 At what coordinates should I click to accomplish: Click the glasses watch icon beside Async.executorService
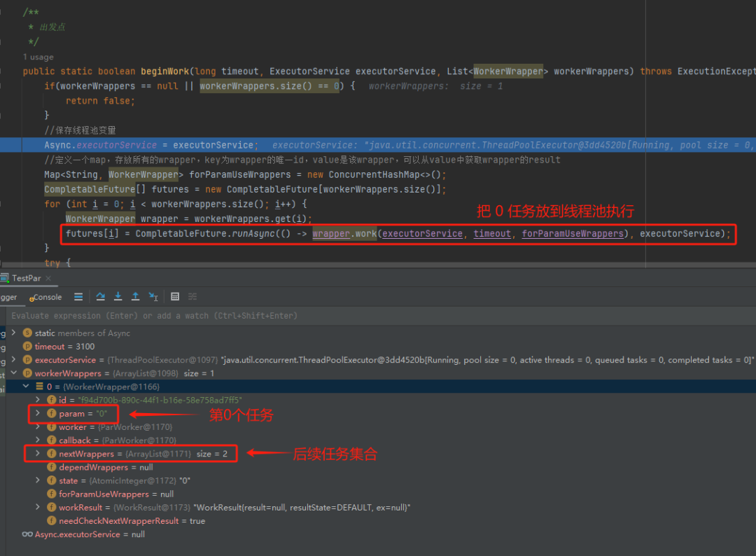point(27,534)
